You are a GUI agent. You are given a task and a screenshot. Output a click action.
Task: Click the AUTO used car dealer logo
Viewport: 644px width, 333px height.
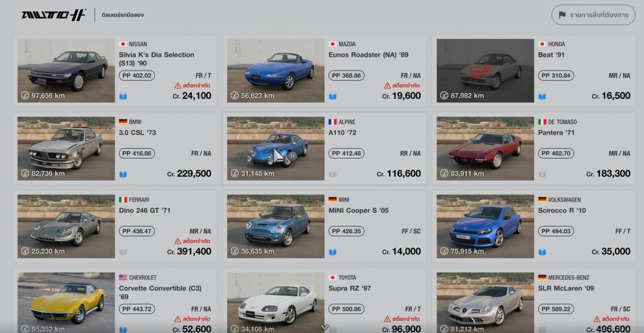pos(54,15)
